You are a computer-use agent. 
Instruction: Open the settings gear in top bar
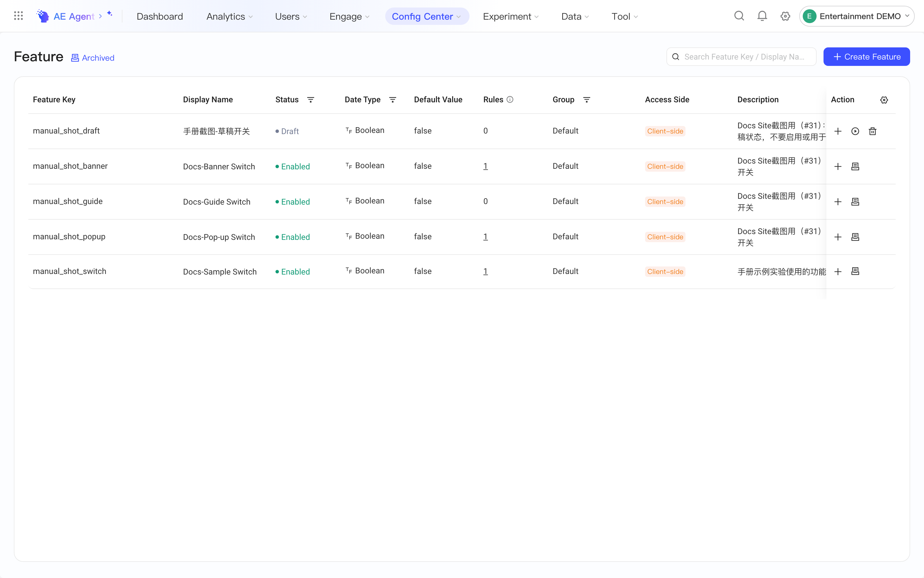[785, 16]
